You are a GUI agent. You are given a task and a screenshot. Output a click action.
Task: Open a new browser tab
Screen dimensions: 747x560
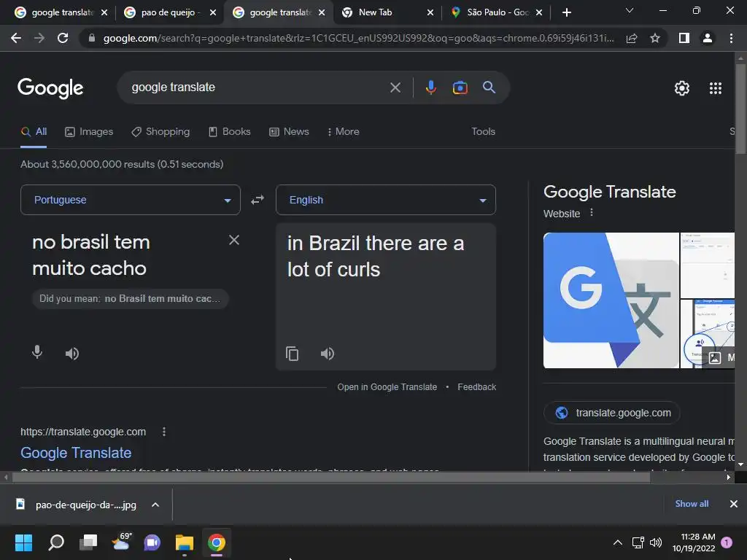pyautogui.click(x=566, y=12)
